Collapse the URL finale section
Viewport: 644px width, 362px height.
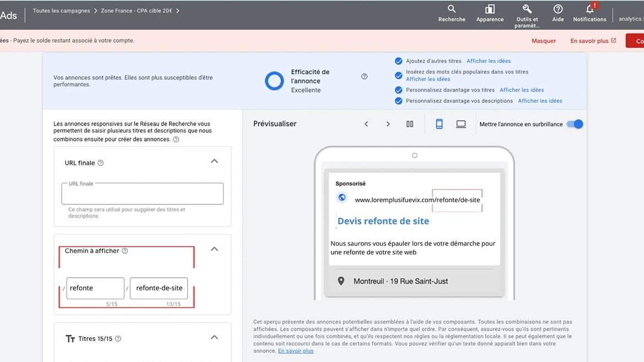pyautogui.click(x=214, y=161)
